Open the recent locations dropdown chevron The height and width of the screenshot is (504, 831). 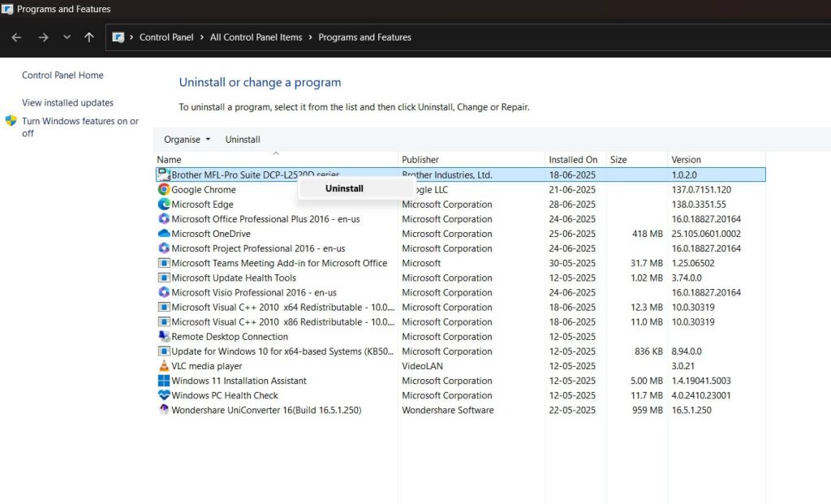click(x=67, y=37)
